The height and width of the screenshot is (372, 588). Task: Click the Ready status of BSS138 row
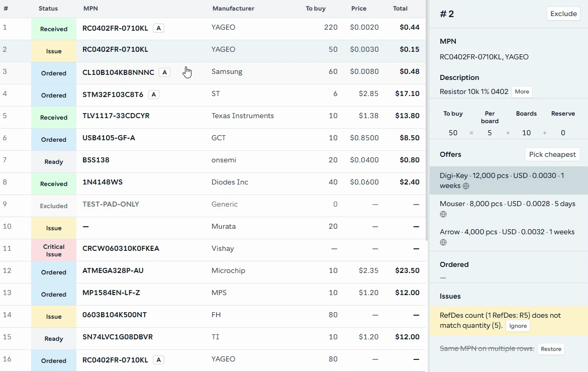(54, 162)
